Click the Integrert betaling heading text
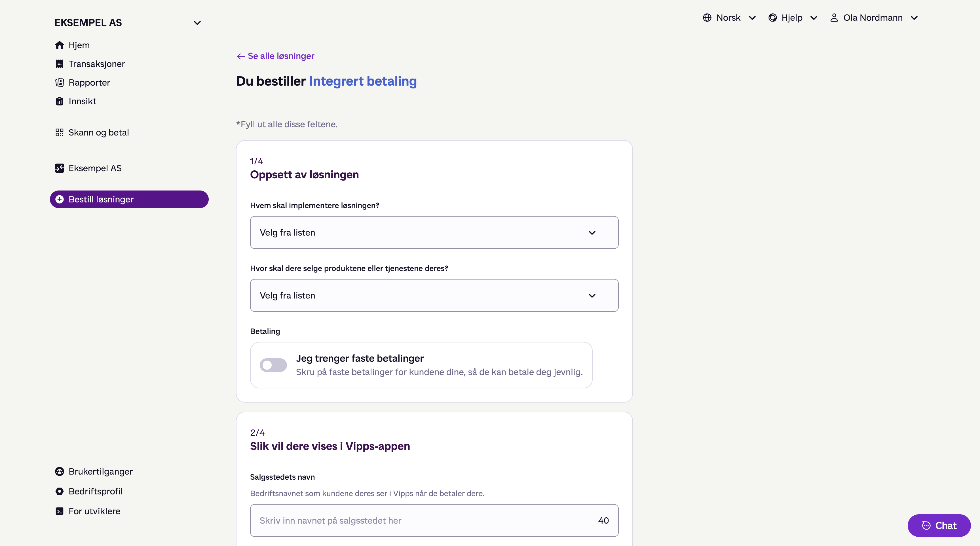The width and height of the screenshot is (980, 546). 363,81
